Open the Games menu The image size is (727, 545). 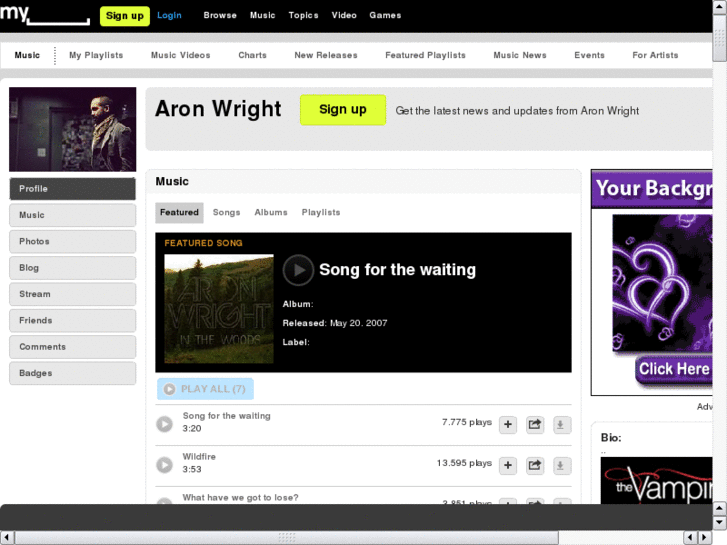pos(385,15)
